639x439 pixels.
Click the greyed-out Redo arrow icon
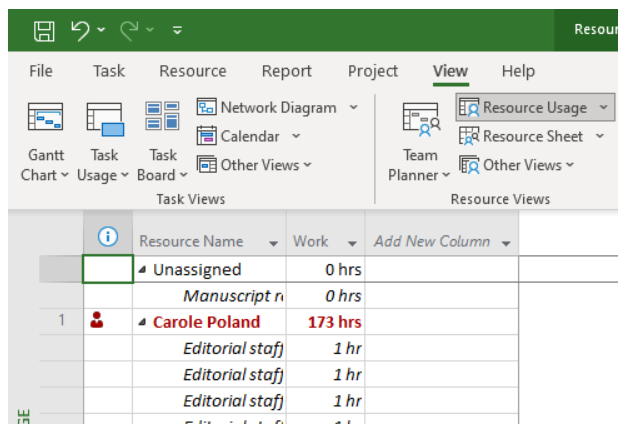pos(129,31)
